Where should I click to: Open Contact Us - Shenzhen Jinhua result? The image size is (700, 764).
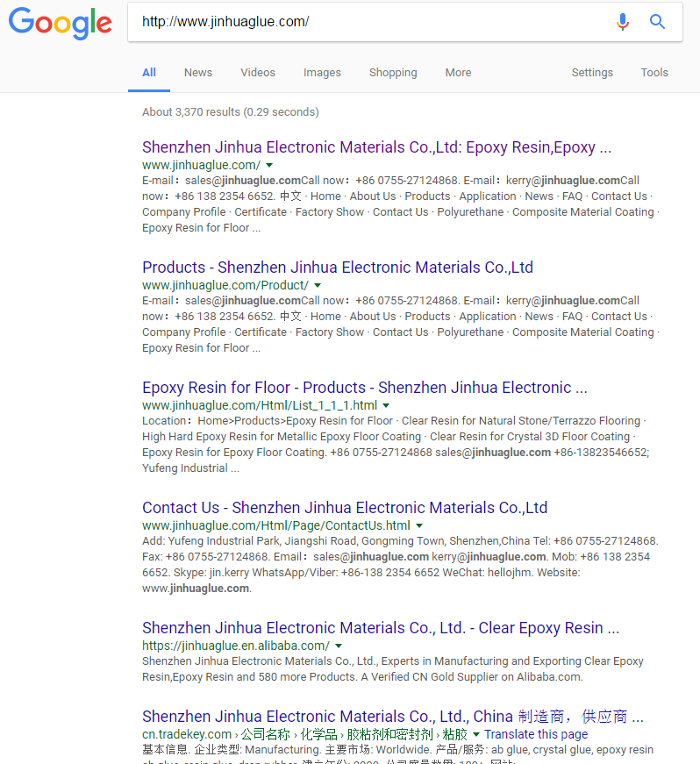tap(345, 508)
